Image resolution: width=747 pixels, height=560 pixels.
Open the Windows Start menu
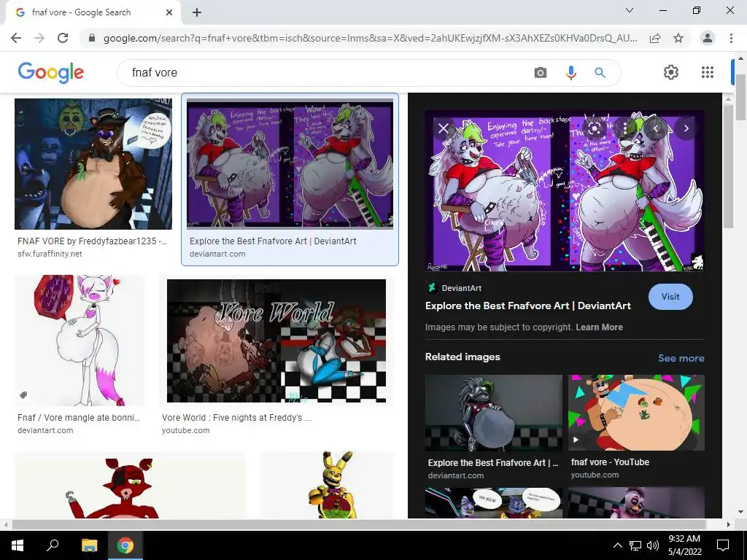(18, 545)
